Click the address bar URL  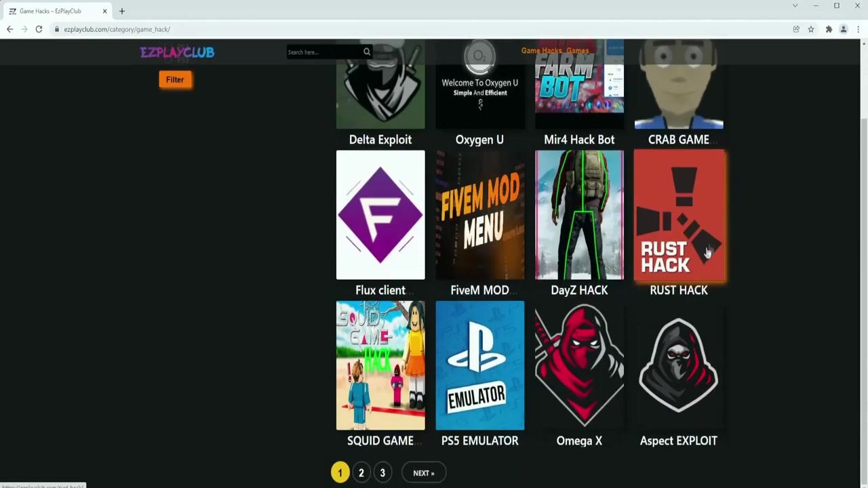[x=117, y=29]
